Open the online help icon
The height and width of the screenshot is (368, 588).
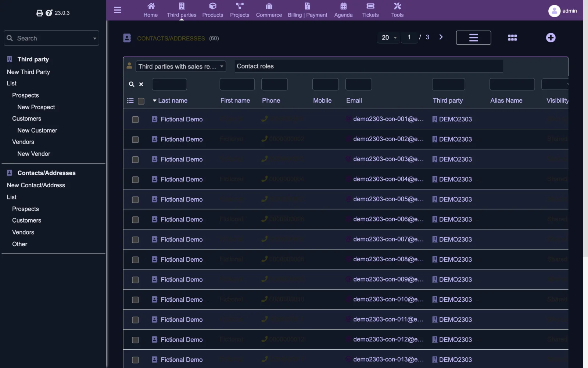tap(49, 13)
